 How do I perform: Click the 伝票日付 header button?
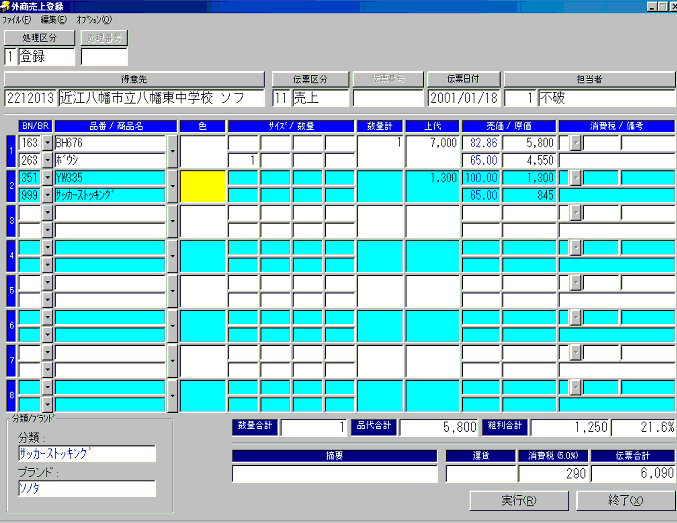pyautogui.click(x=463, y=79)
